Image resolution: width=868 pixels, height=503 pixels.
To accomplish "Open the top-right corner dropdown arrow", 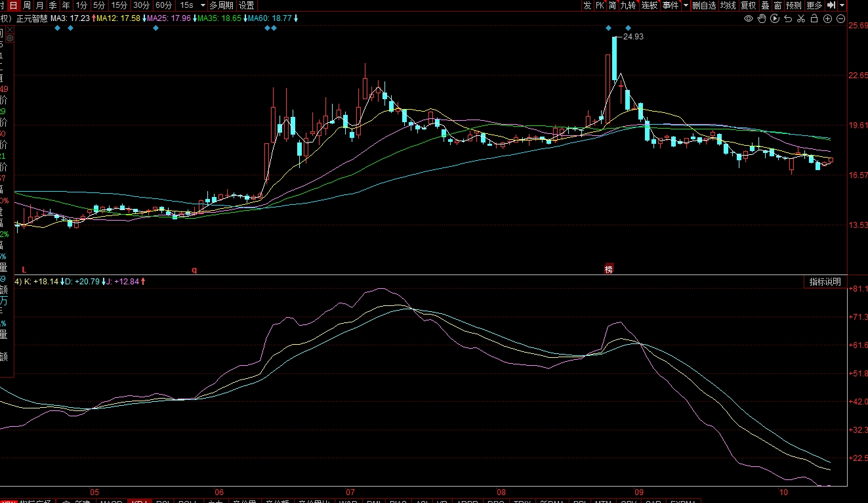I will tap(842, 5).
